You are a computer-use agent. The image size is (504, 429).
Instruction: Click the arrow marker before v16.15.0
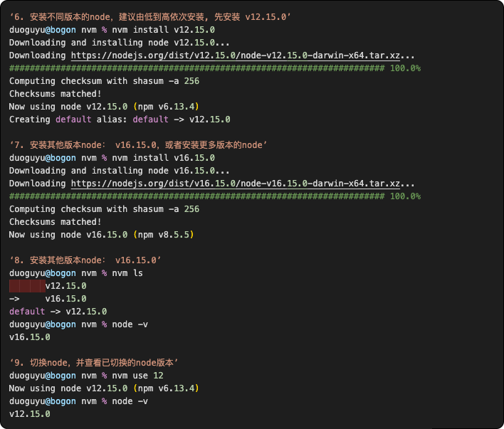pos(14,299)
